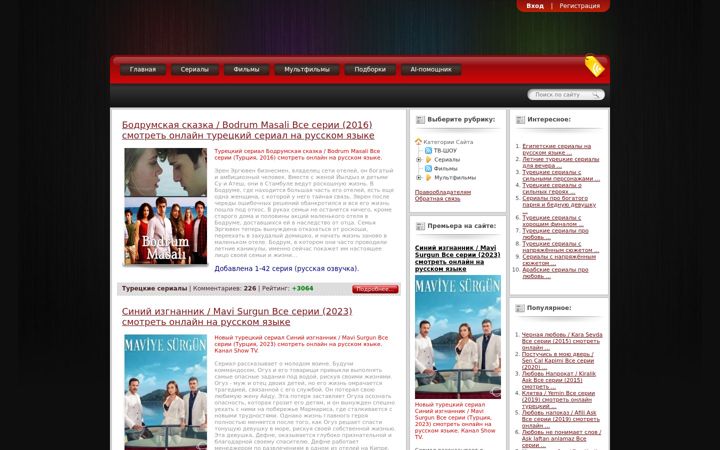This screenshot has height=450, width=720.
Task: Click the panel icon beside Премьера на сайте
Action: click(x=420, y=226)
